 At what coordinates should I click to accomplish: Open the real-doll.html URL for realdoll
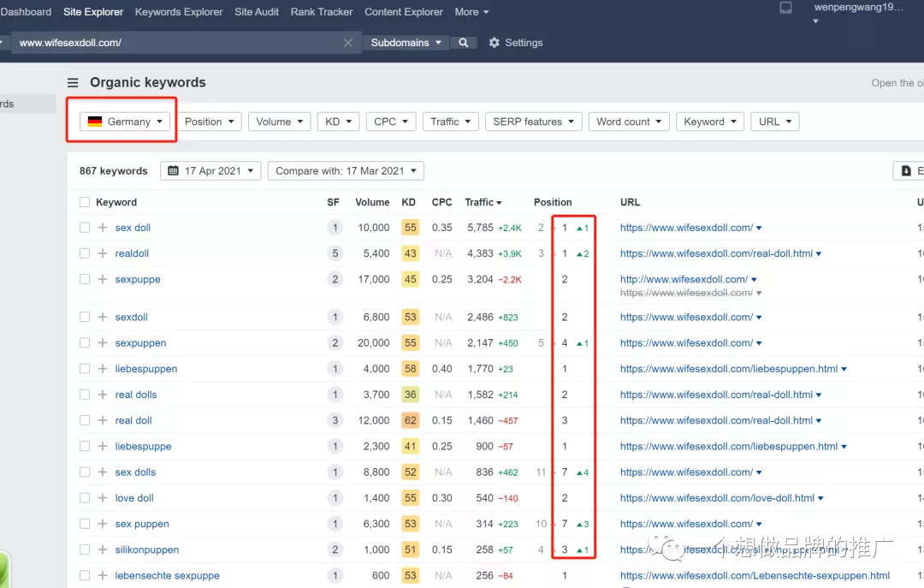pyautogui.click(x=716, y=253)
